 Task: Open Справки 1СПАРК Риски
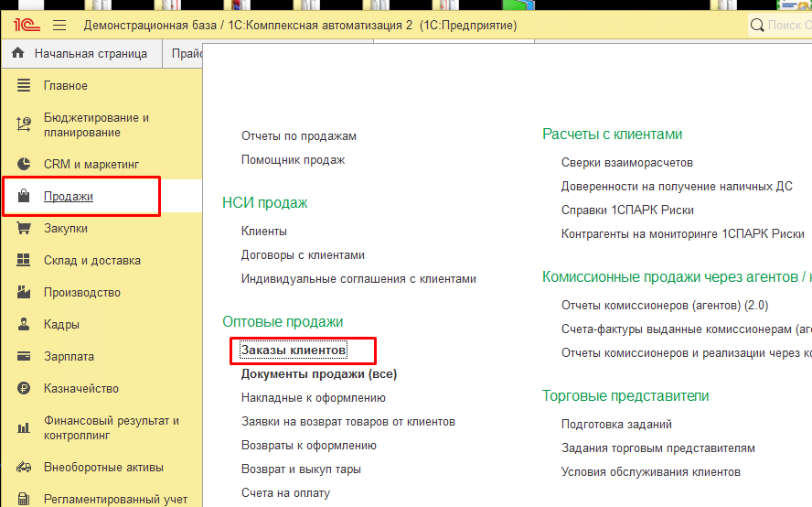[627, 210]
